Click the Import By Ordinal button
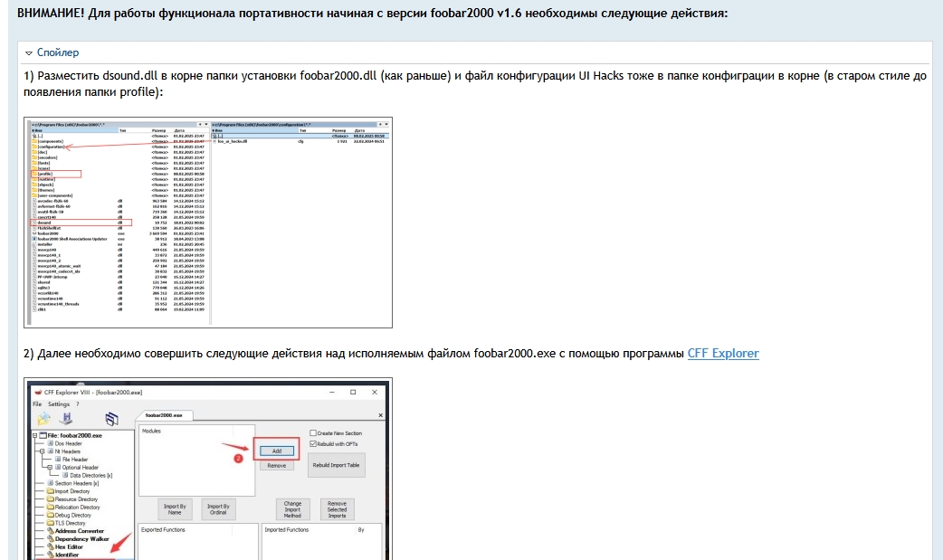 [218, 509]
